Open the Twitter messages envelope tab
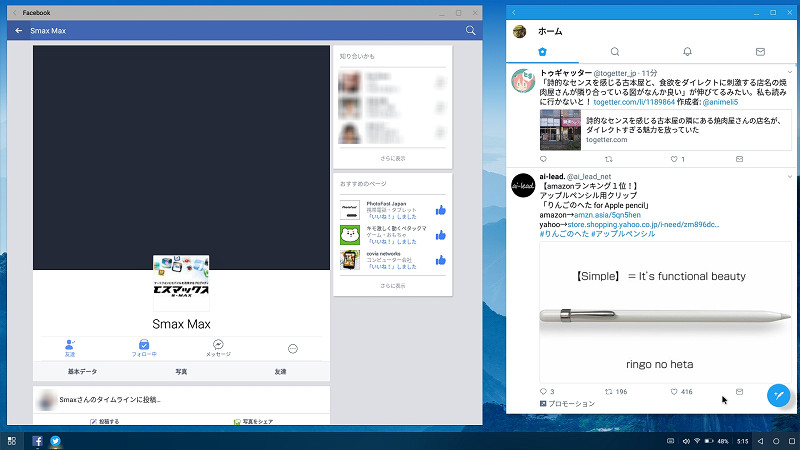This screenshot has width=800, height=450. point(760,52)
